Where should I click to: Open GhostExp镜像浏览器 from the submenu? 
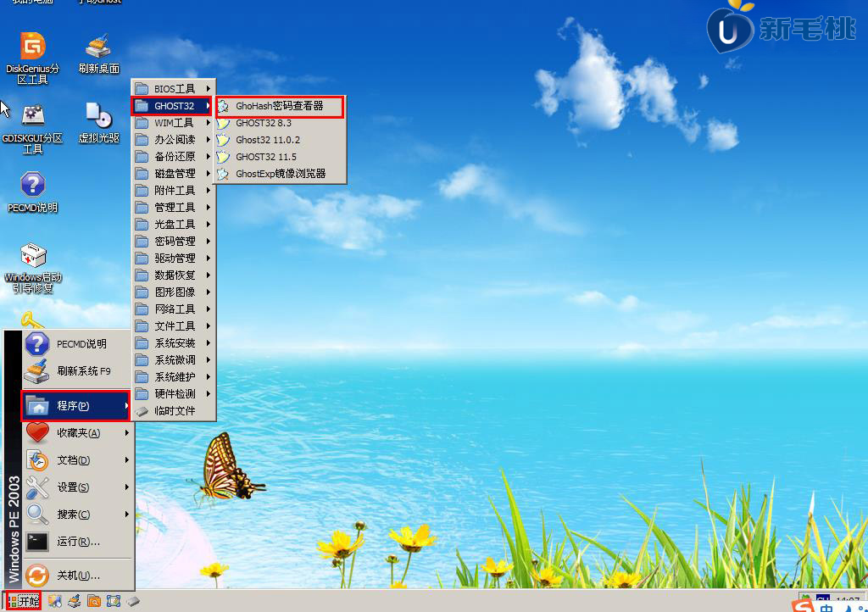coord(280,174)
